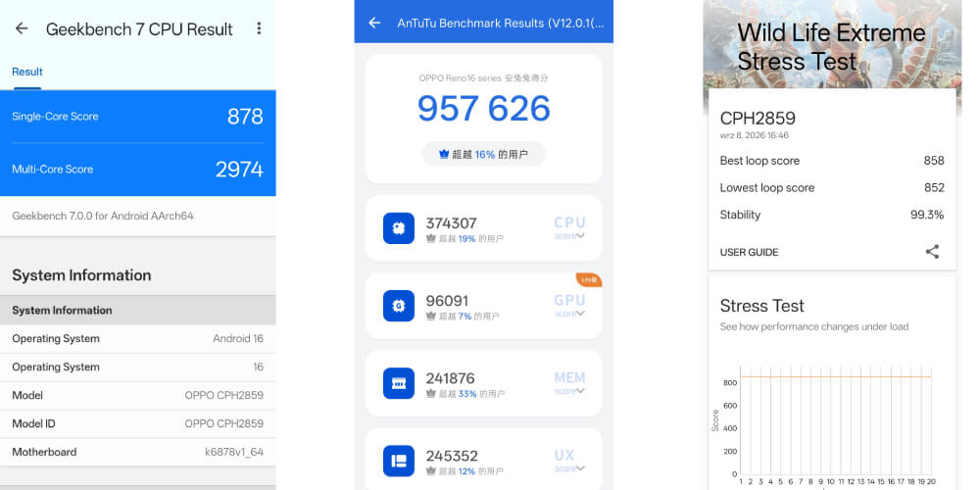Select the Result tab in Geekbench
The width and height of the screenshot is (980, 490).
(27, 72)
